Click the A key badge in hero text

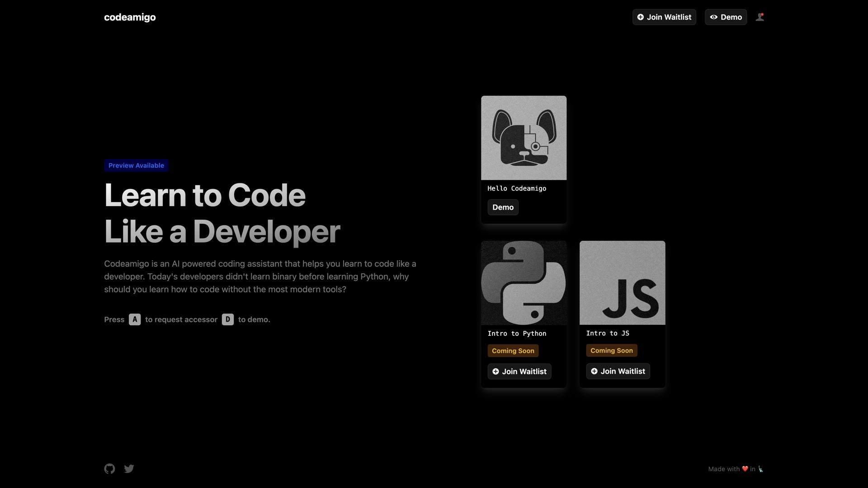tap(135, 319)
